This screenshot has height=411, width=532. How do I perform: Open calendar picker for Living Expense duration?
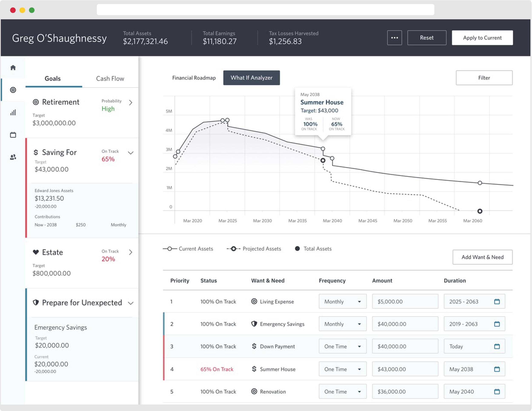[497, 301]
